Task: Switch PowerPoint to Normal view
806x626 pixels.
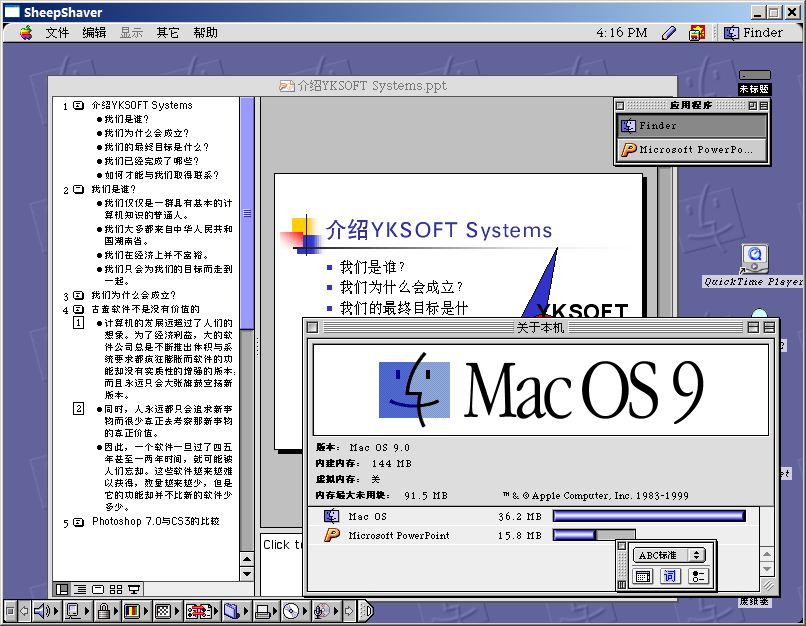Action: 62,589
